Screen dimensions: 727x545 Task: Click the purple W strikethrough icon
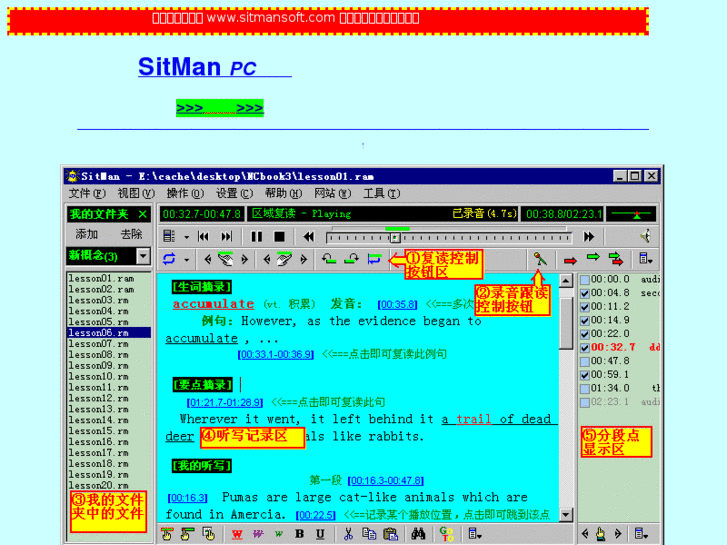point(258,534)
